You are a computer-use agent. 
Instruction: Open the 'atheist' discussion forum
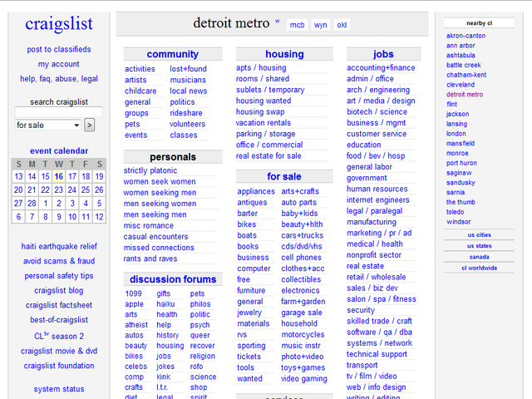pos(136,325)
